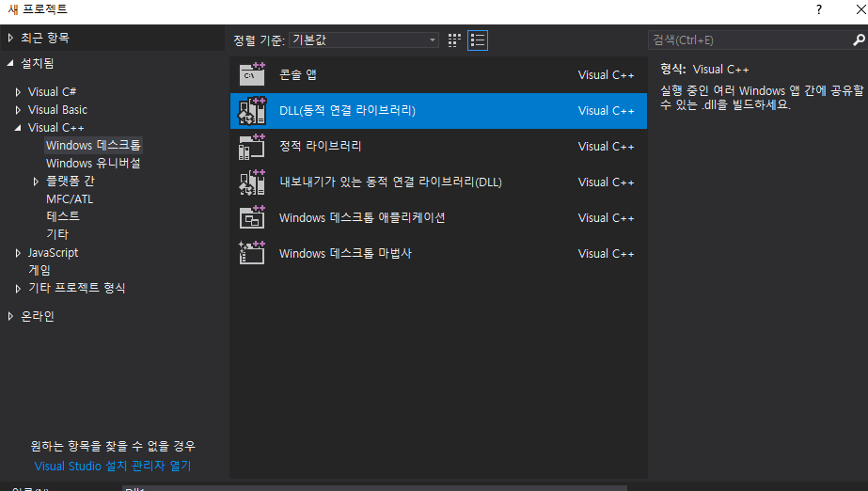Expand the 최근 항목 section
Image resolution: width=868 pixels, height=491 pixels.
click(10, 38)
